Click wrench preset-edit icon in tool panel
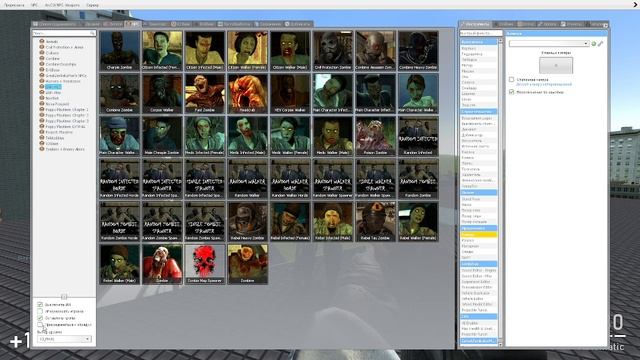Screen dimensions: 640x360 pos(600,43)
